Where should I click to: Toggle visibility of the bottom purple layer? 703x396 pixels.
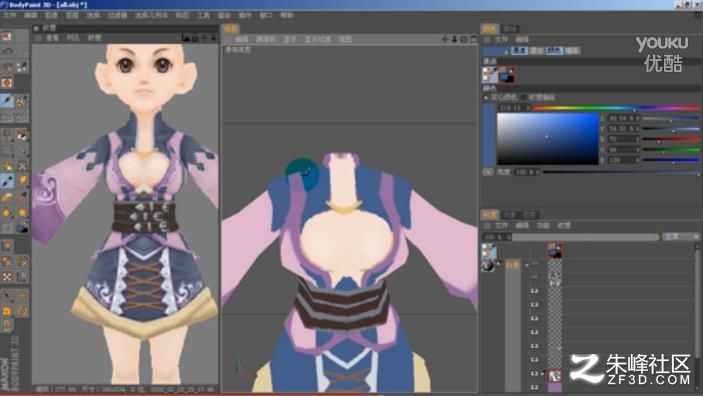[534, 387]
